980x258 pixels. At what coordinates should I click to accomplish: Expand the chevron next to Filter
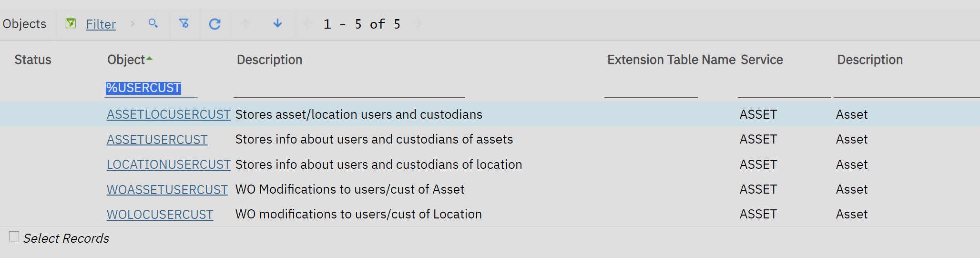[133, 23]
